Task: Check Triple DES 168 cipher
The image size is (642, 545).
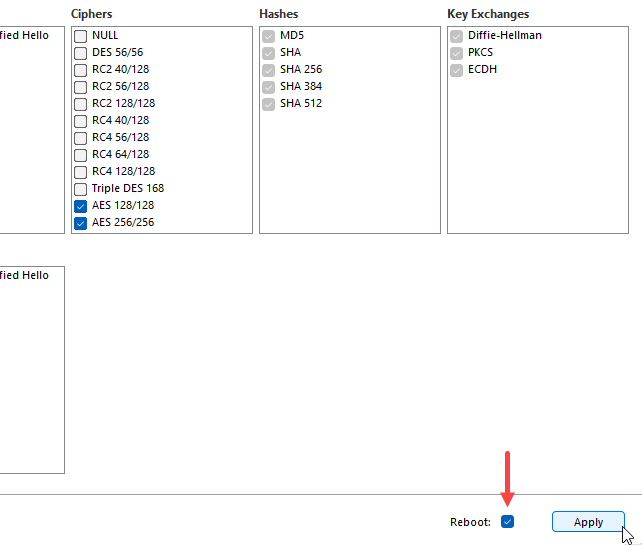Action: [x=81, y=188]
